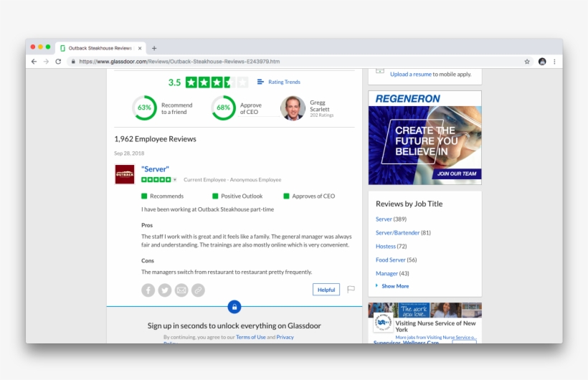Click Gregg Scarlett's photo
This screenshot has width=588, height=380.
tap(293, 108)
